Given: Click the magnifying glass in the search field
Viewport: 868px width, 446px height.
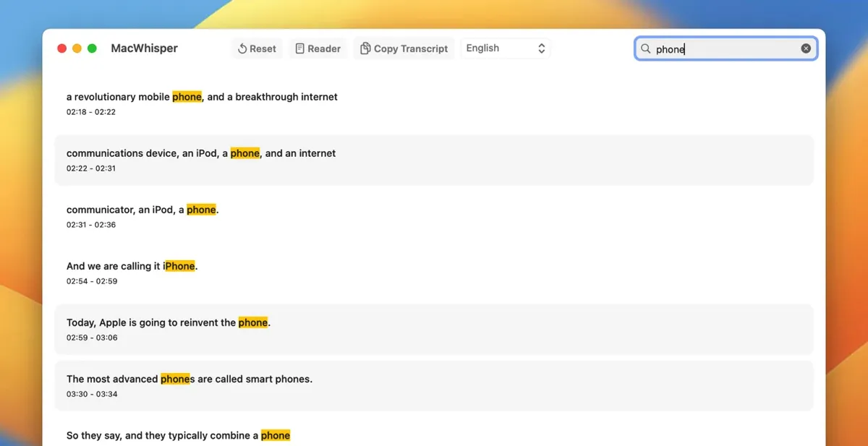Looking at the screenshot, I should point(645,48).
